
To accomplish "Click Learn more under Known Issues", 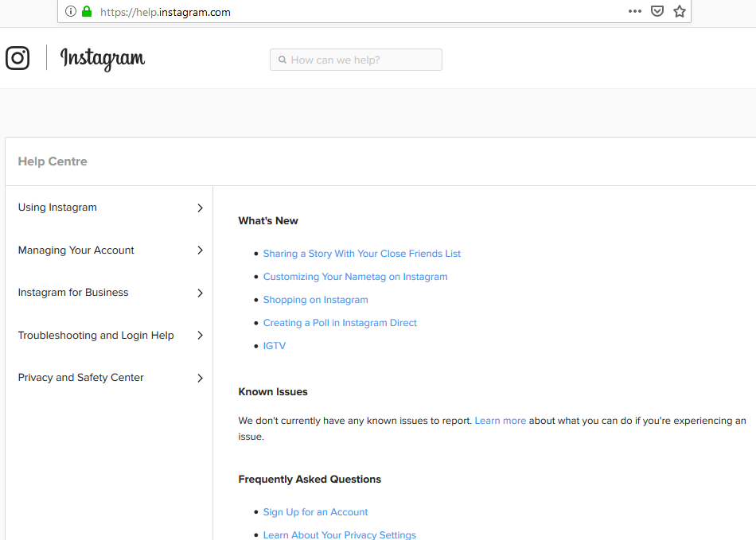I will [500, 421].
